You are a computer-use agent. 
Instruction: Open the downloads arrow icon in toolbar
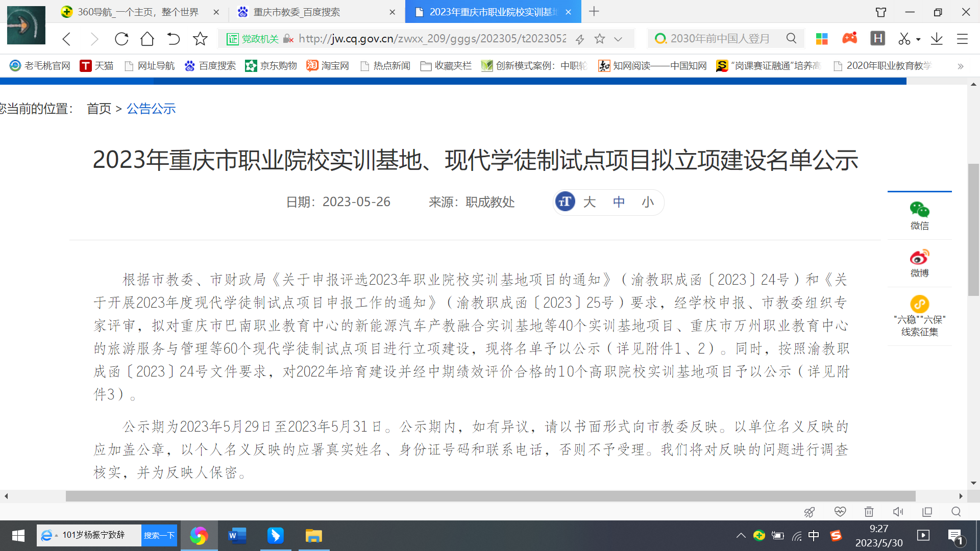pos(937,39)
